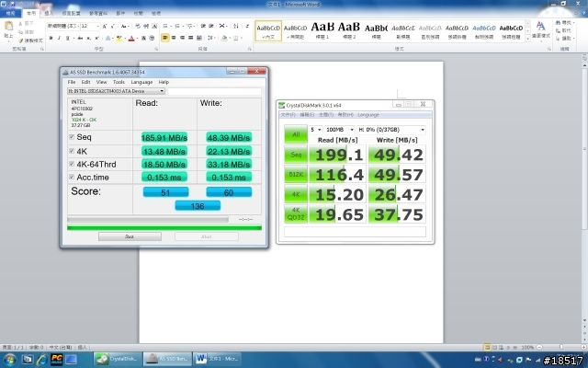The height and width of the screenshot is (368, 588).
Task: Open the Change Styles icon
Action: [541, 26]
